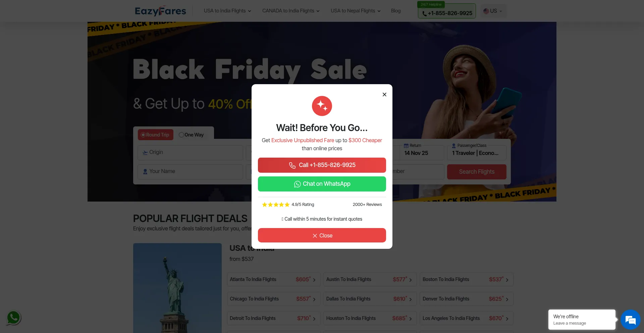Image resolution: width=644 pixels, height=333 pixels.
Task: Click the Atlanta To India Flights arrow
Action: point(314,280)
